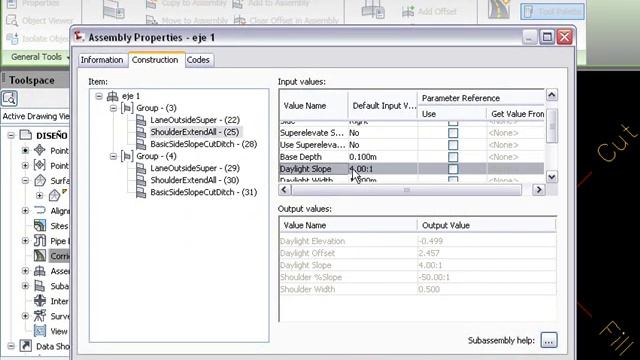Switch to the Information tab
Image resolution: width=640 pixels, height=360 pixels.
click(x=102, y=60)
